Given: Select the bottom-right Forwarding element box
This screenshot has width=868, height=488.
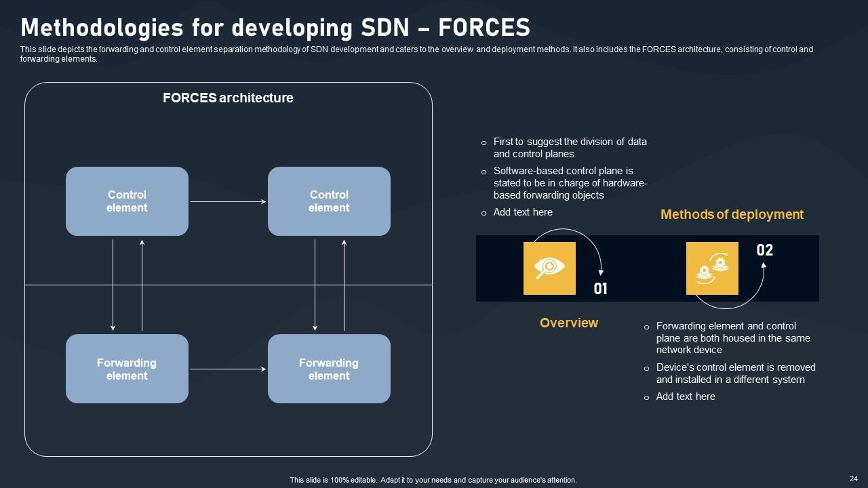Looking at the screenshot, I should click(x=329, y=369).
